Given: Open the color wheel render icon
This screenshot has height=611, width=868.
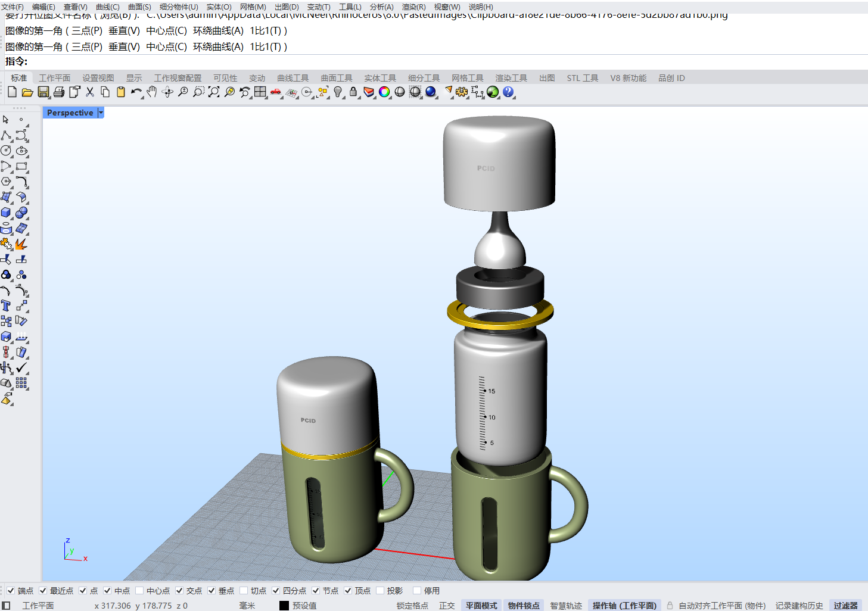Looking at the screenshot, I should click(x=384, y=92).
